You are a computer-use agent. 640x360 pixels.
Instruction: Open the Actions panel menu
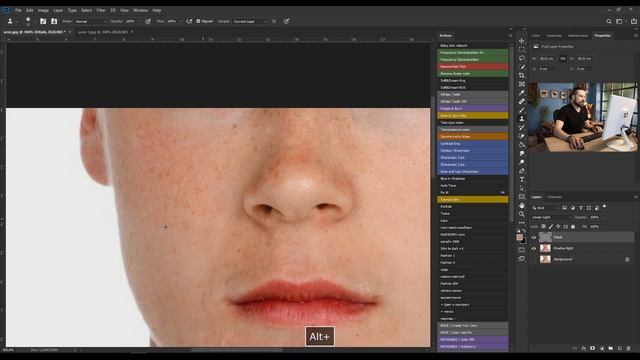510,36
